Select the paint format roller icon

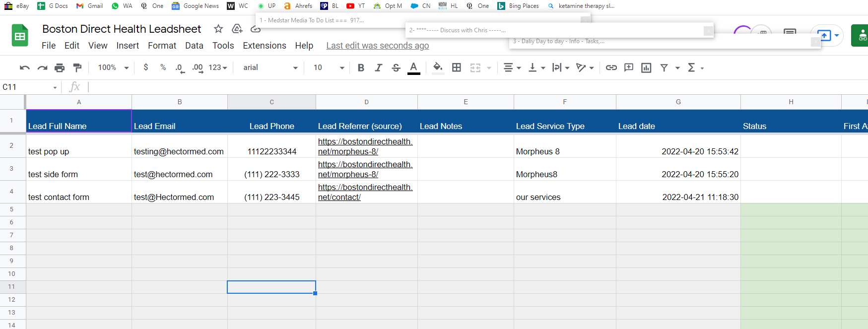(77, 67)
